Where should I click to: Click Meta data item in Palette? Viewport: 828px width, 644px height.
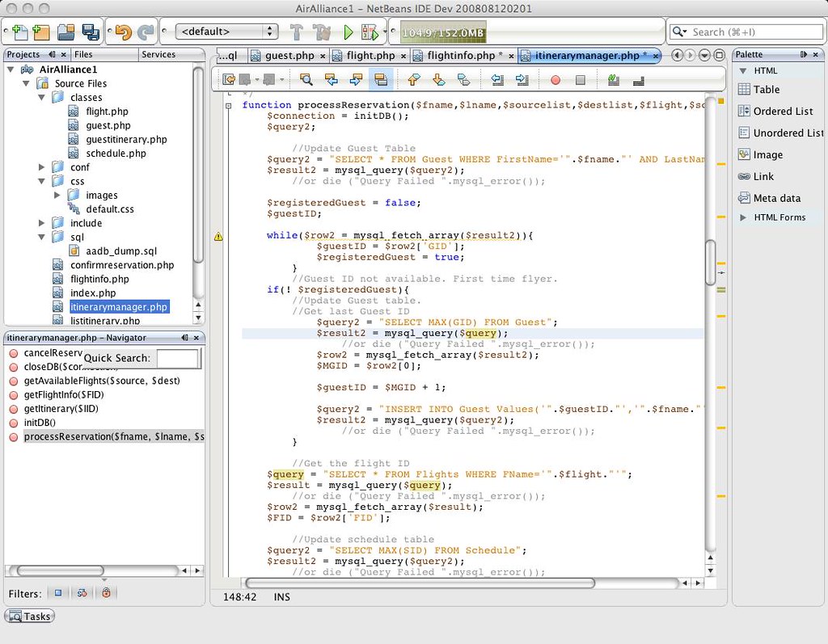coord(777,199)
